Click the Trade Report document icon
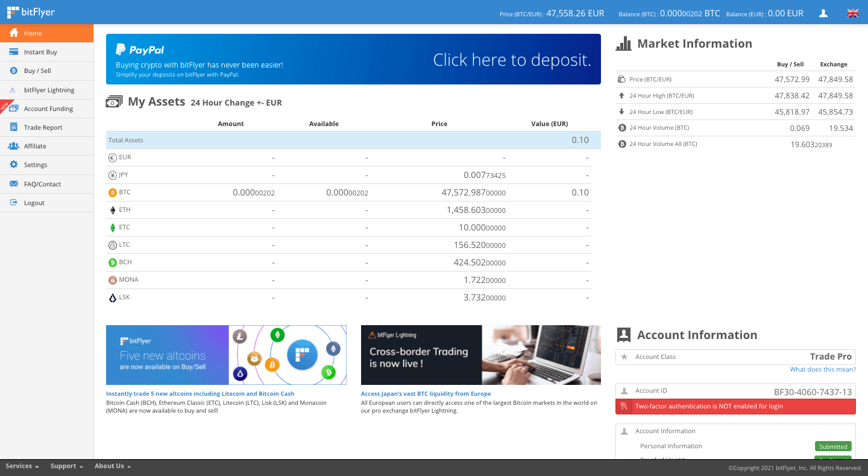 click(13, 127)
